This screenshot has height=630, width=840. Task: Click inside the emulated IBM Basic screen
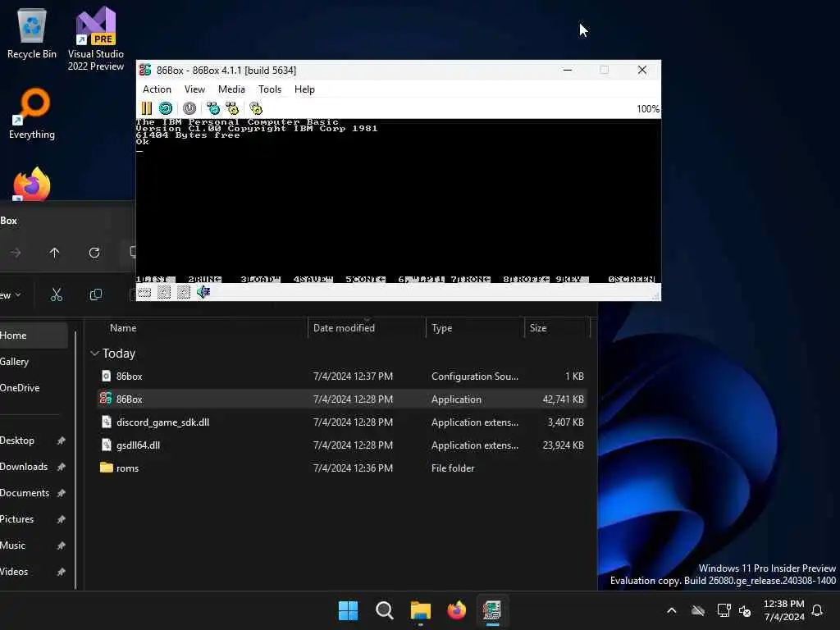398,201
